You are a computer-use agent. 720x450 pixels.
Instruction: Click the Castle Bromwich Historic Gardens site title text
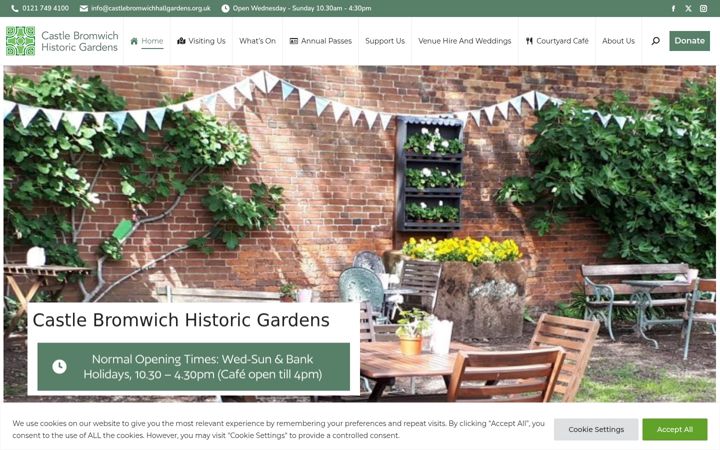point(79,41)
